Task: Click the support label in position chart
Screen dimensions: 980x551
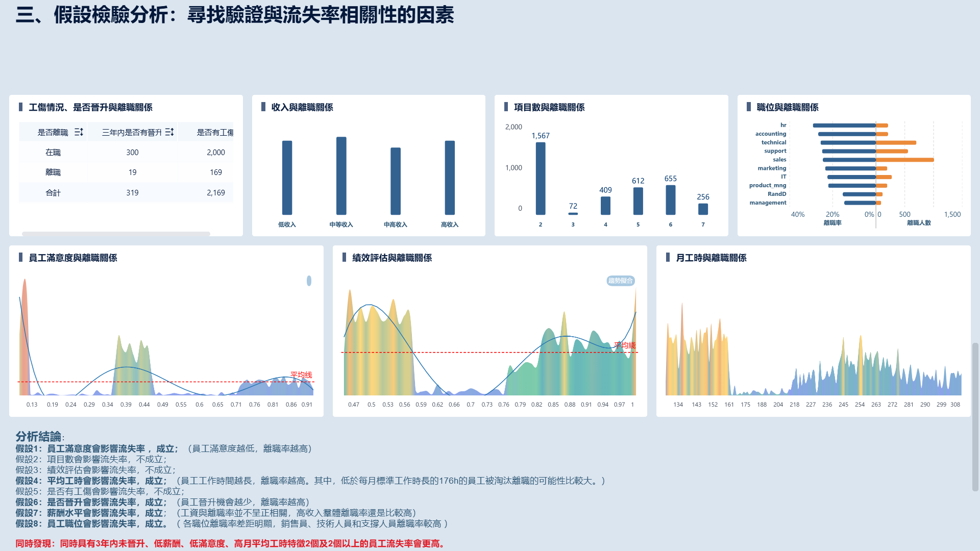Action: pyautogui.click(x=775, y=151)
